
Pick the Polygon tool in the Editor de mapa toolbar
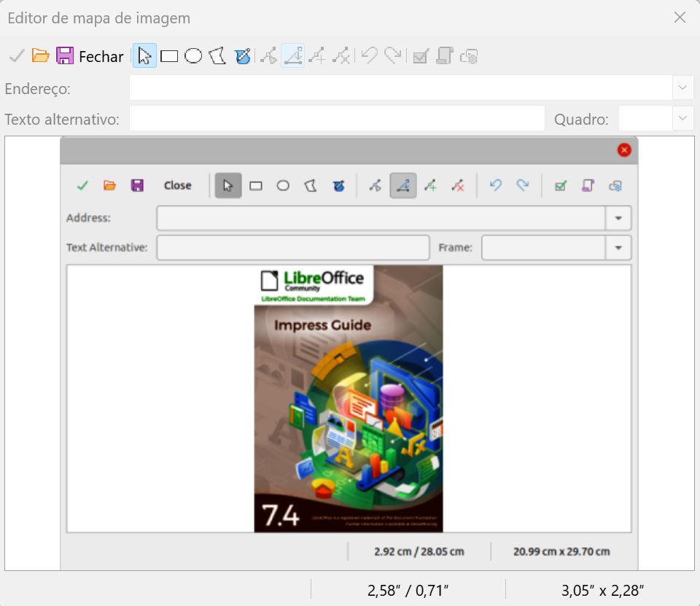[217, 56]
